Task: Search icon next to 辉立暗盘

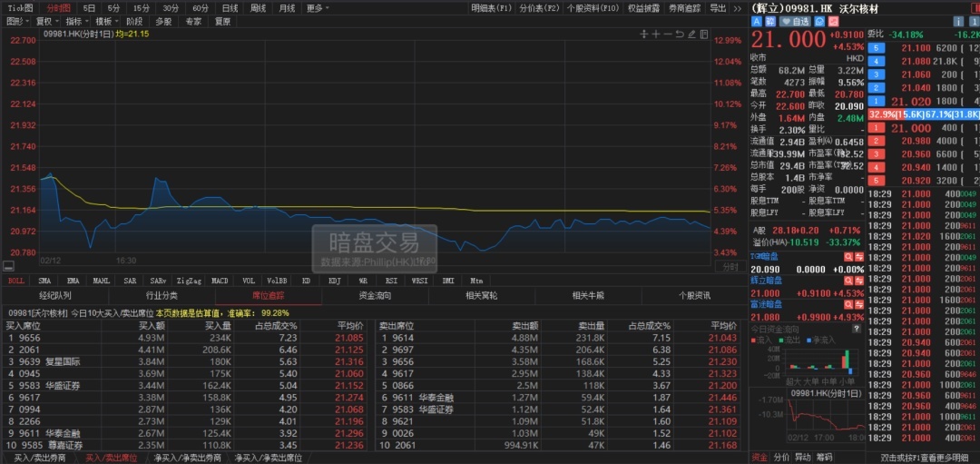Action: click(848, 281)
